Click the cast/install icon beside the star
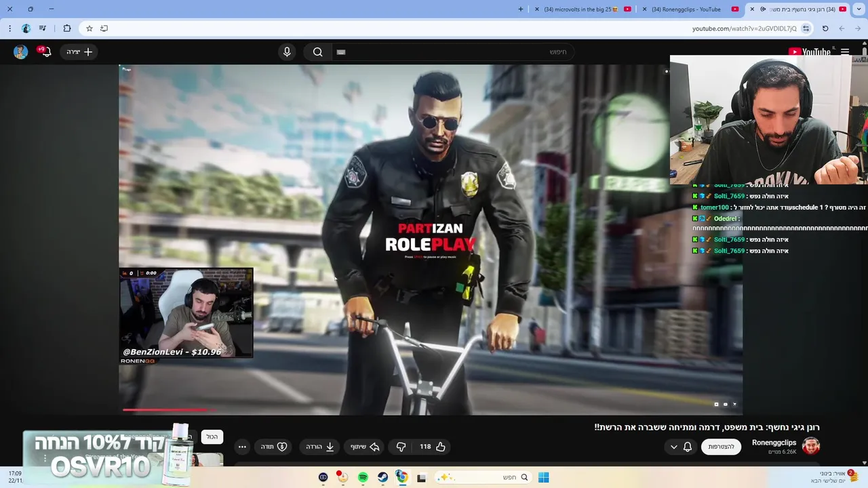 click(104, 28)
